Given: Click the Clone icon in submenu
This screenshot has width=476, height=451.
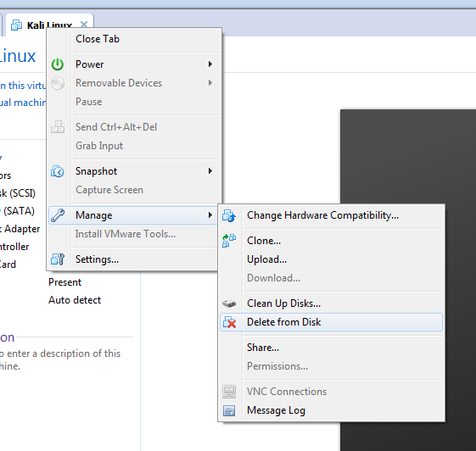Looking at the screenshot, I should [x=229, y=241].
